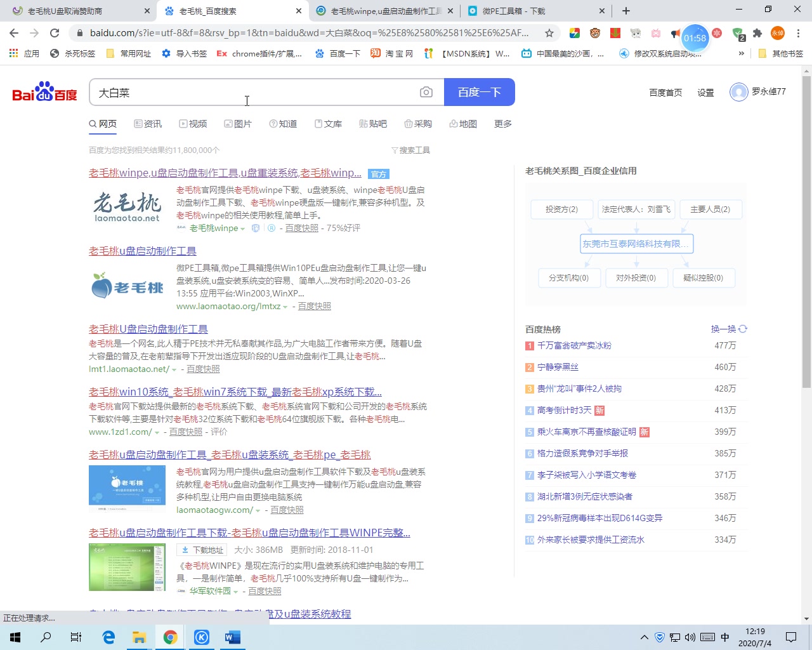Switch to the 图片 search tab
Viewport: 812px width, 650px height.
click(238, 124)
